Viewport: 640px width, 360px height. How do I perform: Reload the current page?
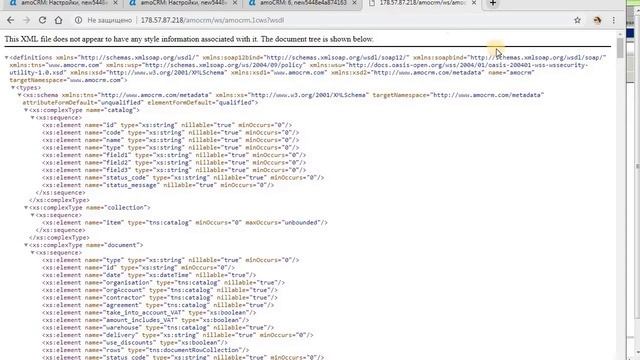(x=42, y=20)
